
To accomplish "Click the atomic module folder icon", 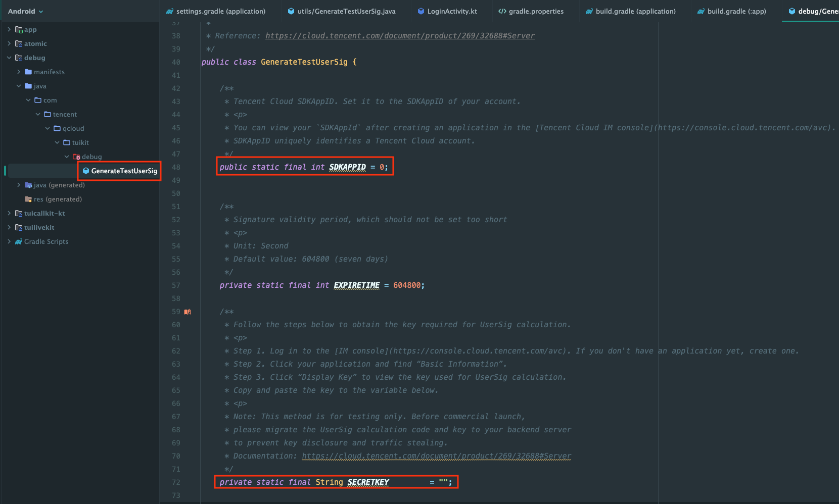I will click(19, 44).
